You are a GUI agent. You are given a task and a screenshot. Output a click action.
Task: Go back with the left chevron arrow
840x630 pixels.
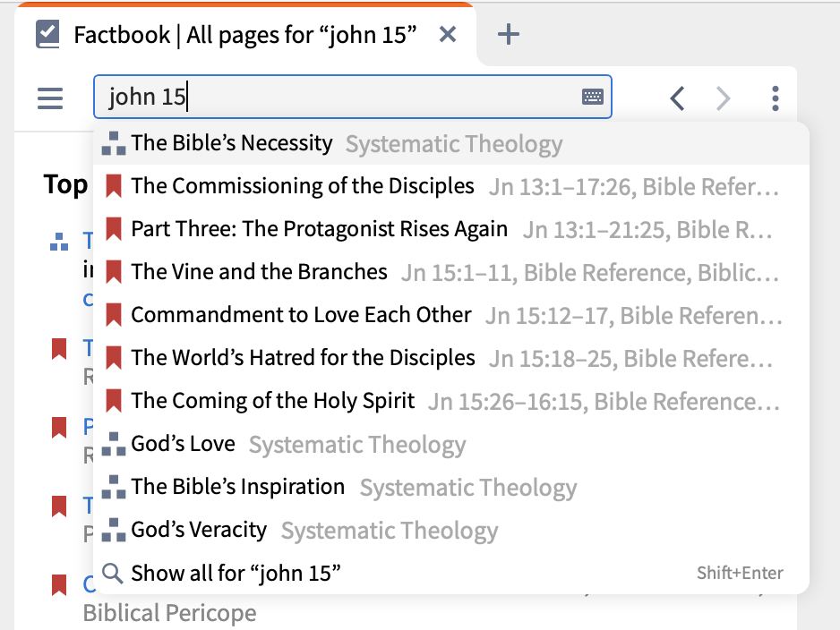coord(678,98)
